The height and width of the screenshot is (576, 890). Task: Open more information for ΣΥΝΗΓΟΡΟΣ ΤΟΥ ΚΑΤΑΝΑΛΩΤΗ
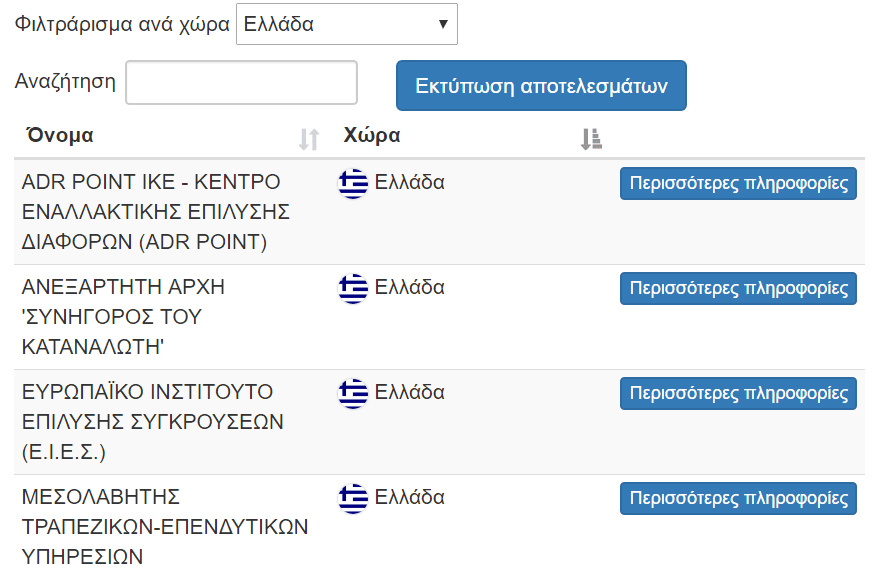tap(738, 288)
